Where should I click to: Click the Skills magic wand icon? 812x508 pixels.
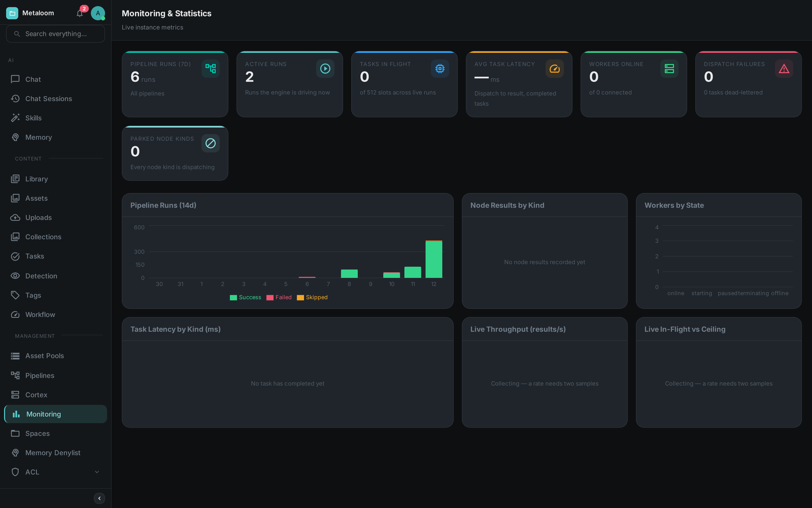pos(15,118)
